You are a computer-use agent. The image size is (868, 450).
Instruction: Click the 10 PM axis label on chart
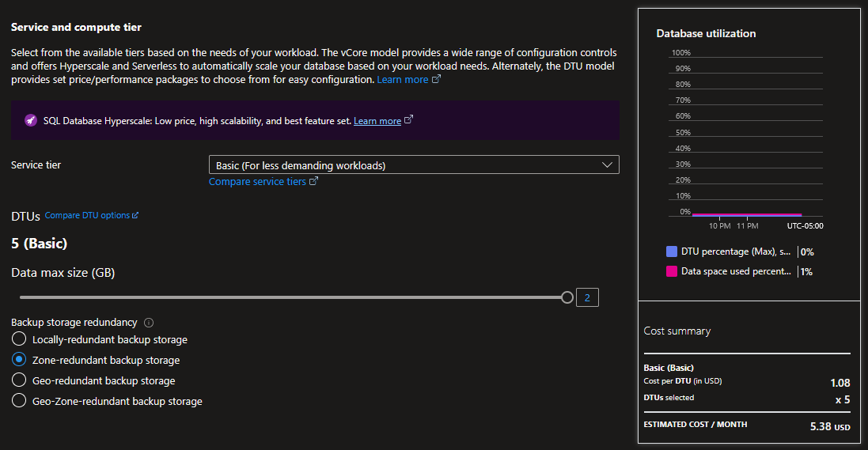720,226
